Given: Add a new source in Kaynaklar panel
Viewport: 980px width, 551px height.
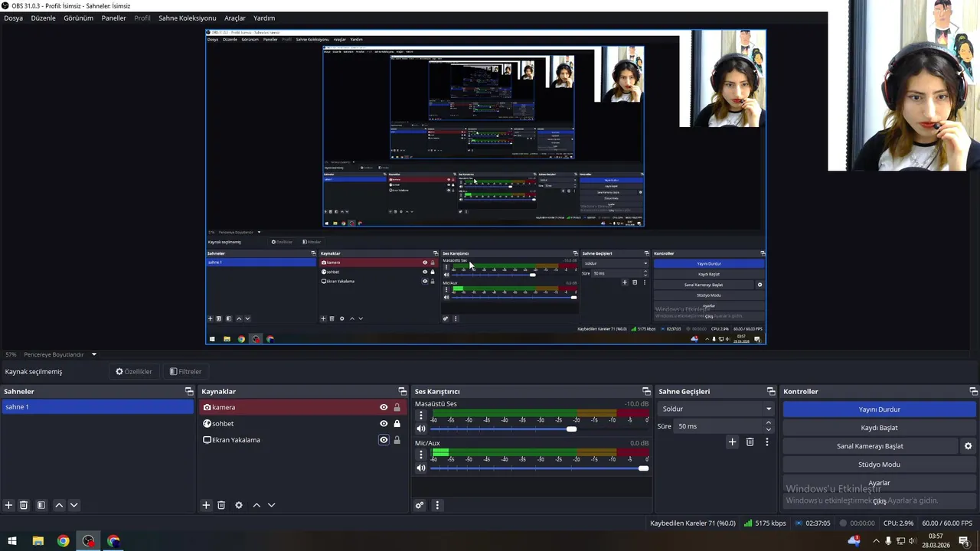Looking at the screenshot, I should tap(206, 505).
